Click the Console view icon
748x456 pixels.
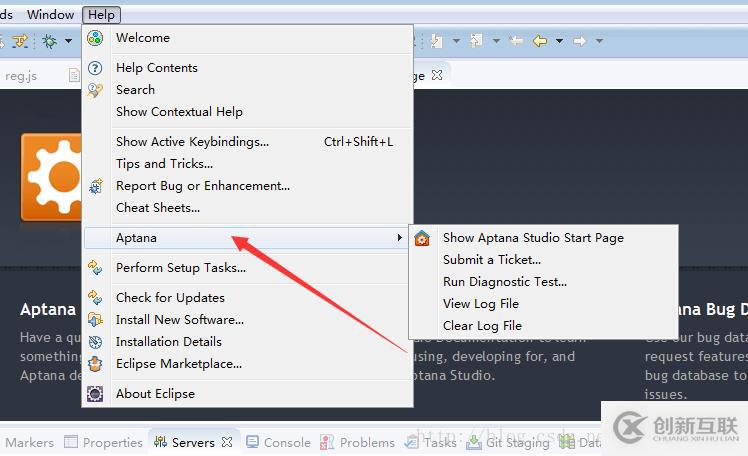[252, 442]
